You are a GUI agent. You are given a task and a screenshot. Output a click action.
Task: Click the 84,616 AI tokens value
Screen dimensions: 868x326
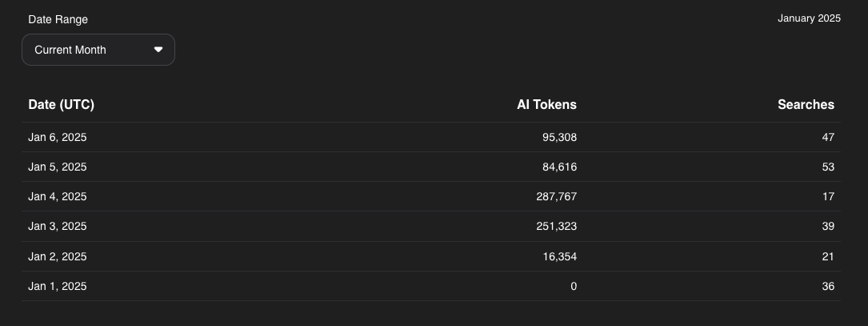(559, 167)
